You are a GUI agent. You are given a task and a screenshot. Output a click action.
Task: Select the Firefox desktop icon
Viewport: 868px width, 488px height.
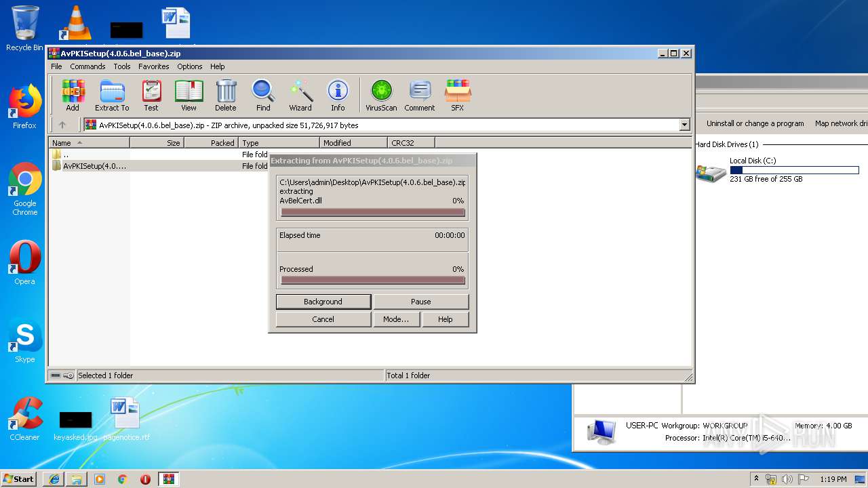pyautogui.click(x=24, y=106)
